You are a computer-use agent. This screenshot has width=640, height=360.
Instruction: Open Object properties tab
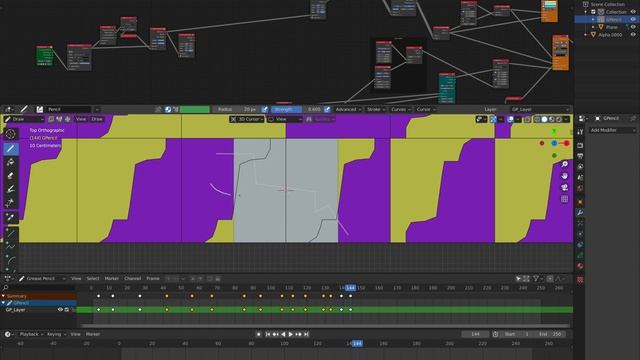pyautogui.click(x=580, y=202)
